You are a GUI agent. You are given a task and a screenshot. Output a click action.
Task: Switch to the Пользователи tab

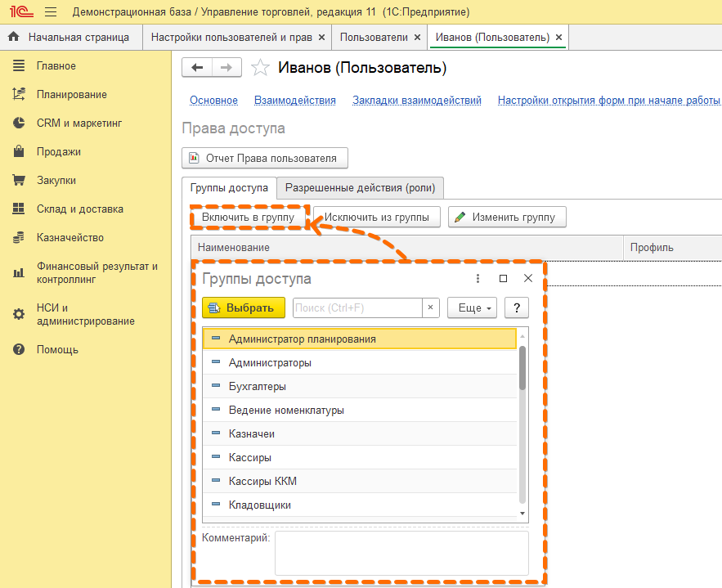[x=373, y=38]
